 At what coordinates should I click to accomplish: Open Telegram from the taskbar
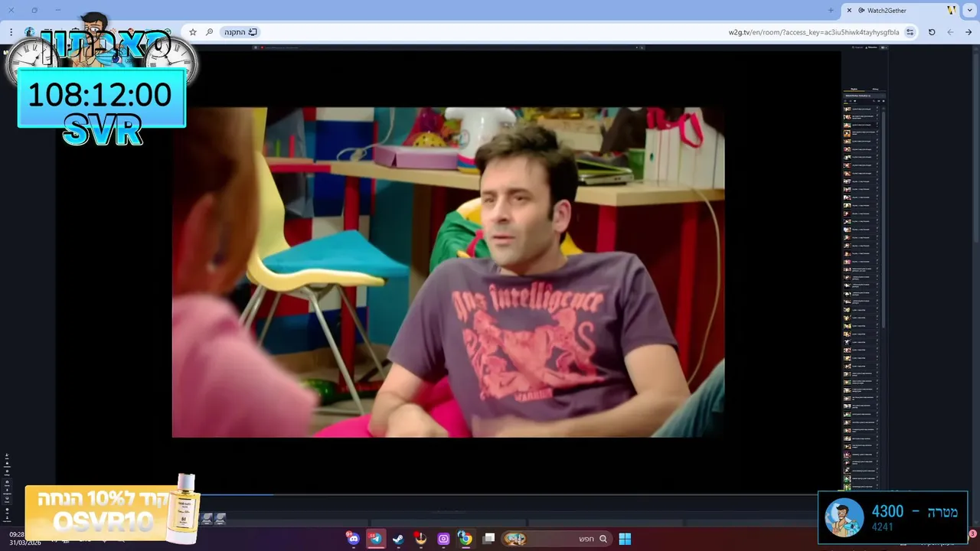pos(375,539)
